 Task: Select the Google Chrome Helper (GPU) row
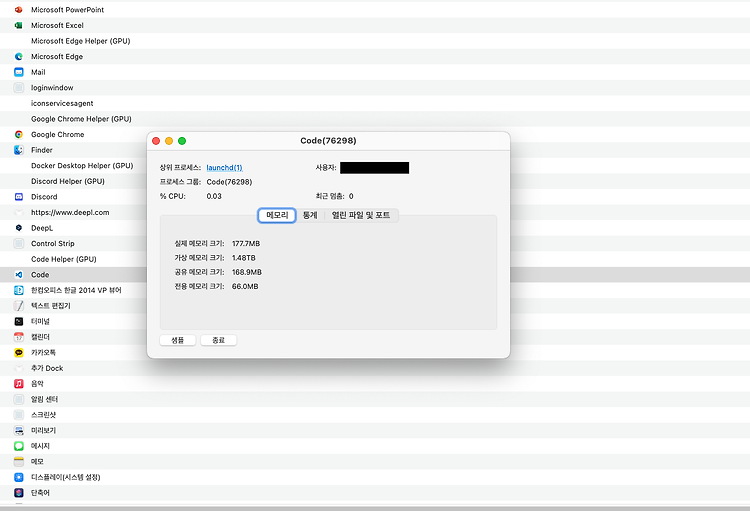click(x=375, y=119)
